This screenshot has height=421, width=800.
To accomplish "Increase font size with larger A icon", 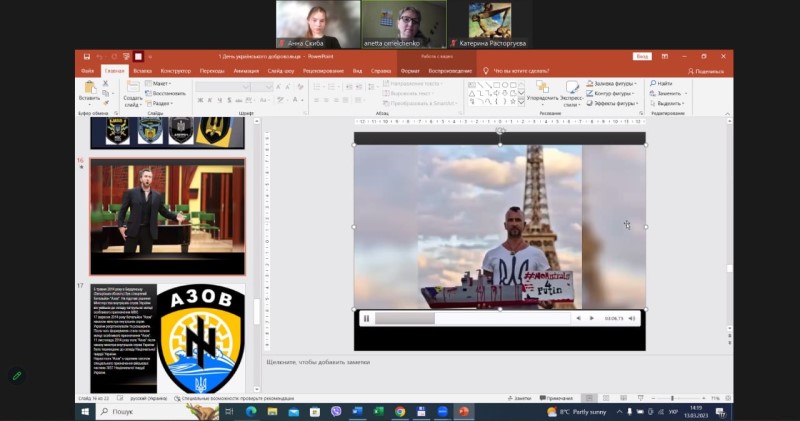I will coord(279,87).
